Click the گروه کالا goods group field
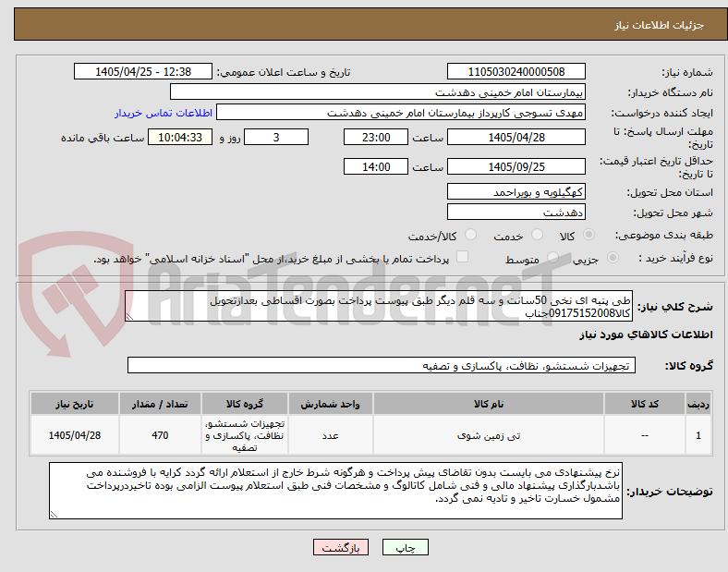 382,365
